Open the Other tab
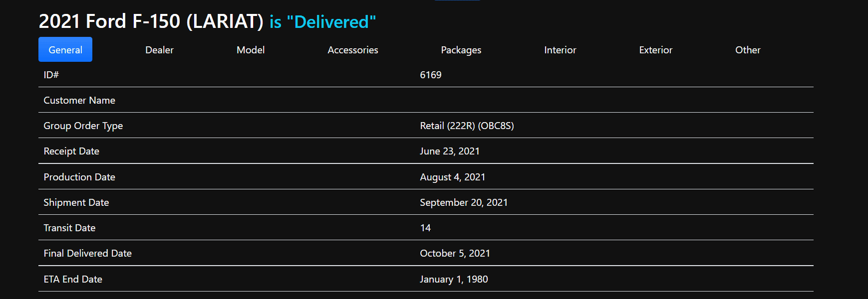868x299 pixels. pos(748,50)
